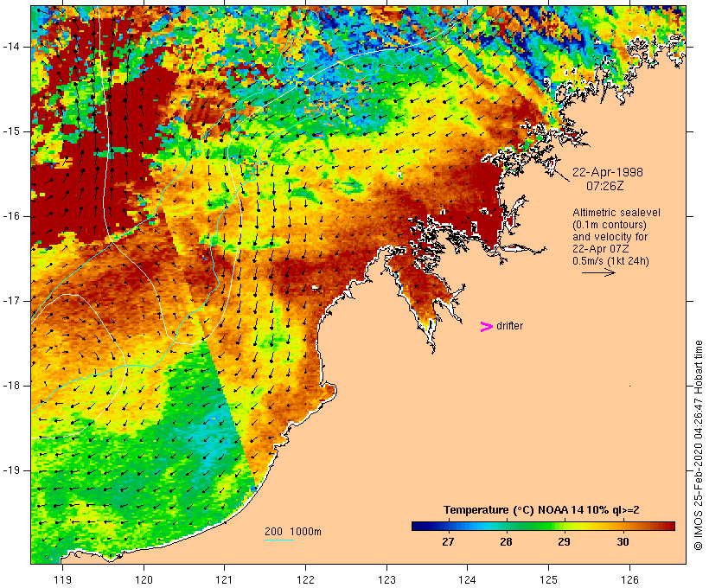709x588 pixels.
Task: Click the '121' longitude axis label
Action: point(224,579)
